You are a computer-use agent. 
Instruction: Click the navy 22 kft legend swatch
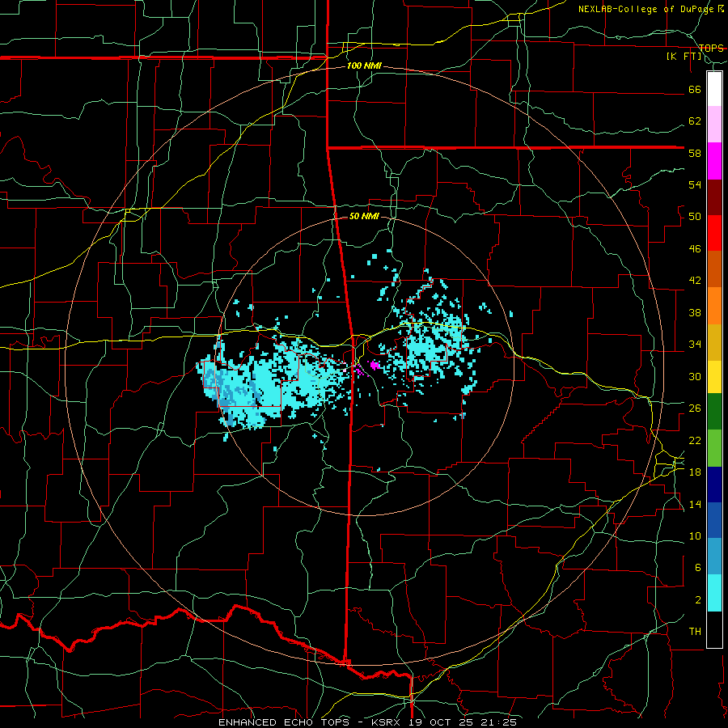714,485
